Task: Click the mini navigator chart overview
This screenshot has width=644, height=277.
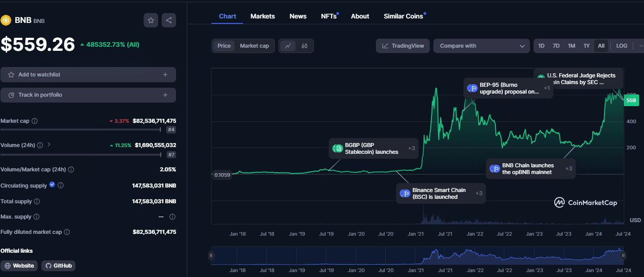Action: click(417, 255)
